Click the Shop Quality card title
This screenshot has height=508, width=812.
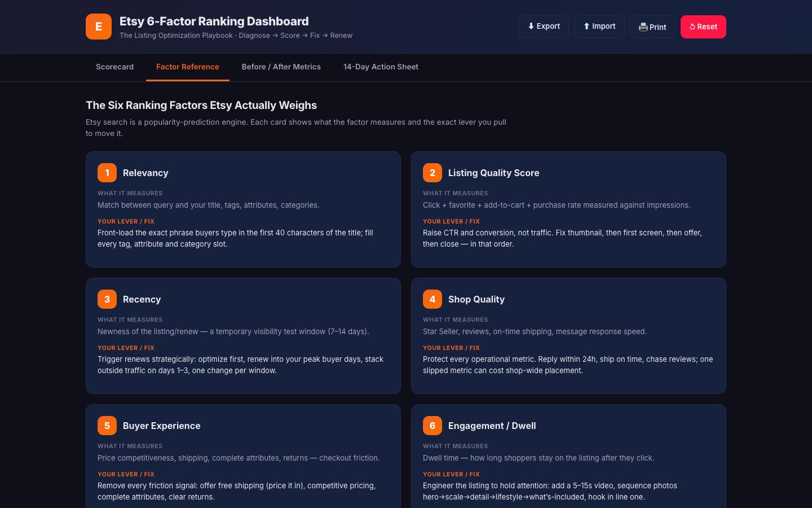[x=476, y=299]
